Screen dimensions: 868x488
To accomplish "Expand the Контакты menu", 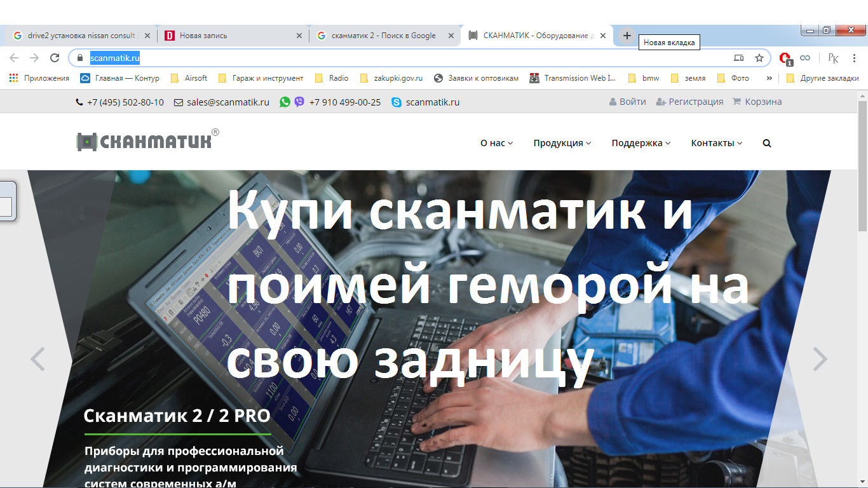I will (x=717, y=143).
